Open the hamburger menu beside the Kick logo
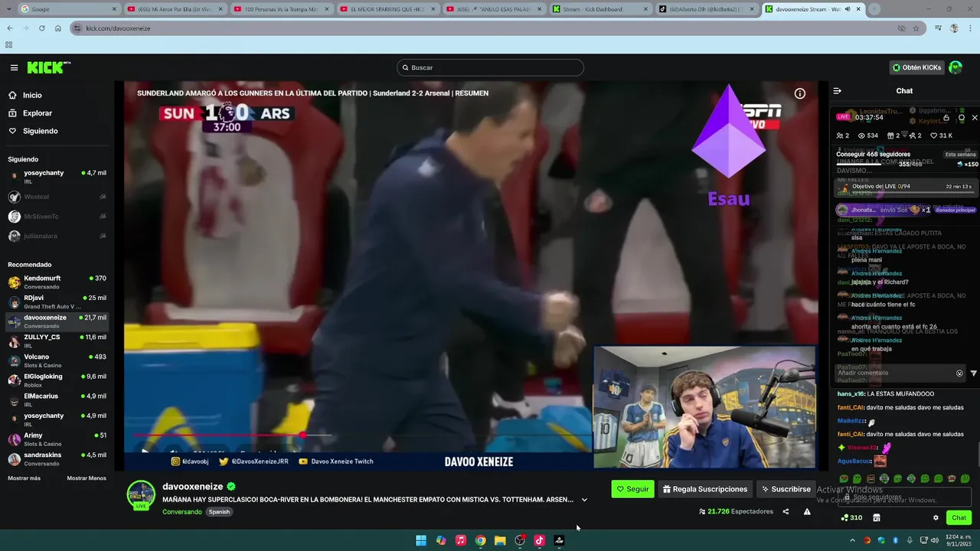Screen dimensions: 980x551 (14, 67)
